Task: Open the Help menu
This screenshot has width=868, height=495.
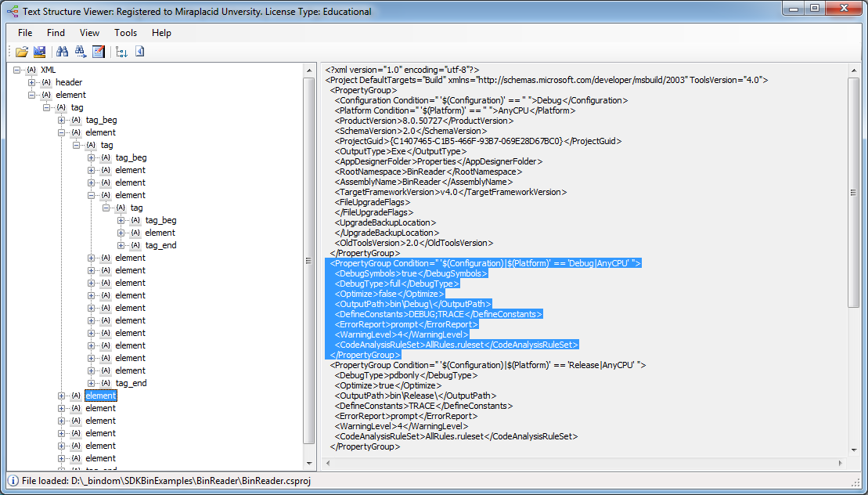Action: click(161, 33)
